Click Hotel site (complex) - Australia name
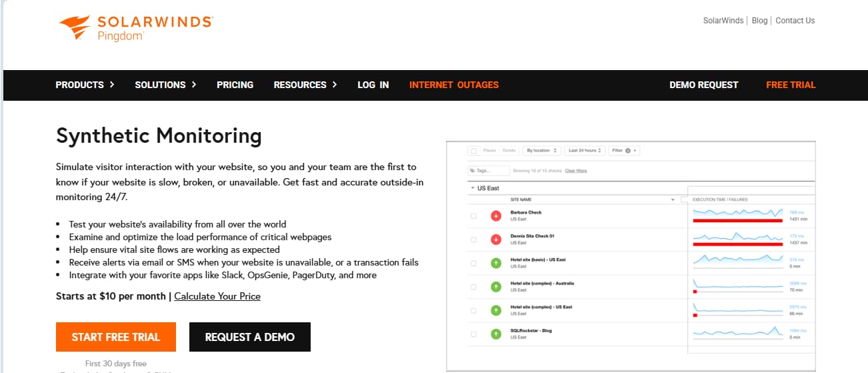This screenshot has width=868, height=373. pyautogui.click(x=542, y=283)
